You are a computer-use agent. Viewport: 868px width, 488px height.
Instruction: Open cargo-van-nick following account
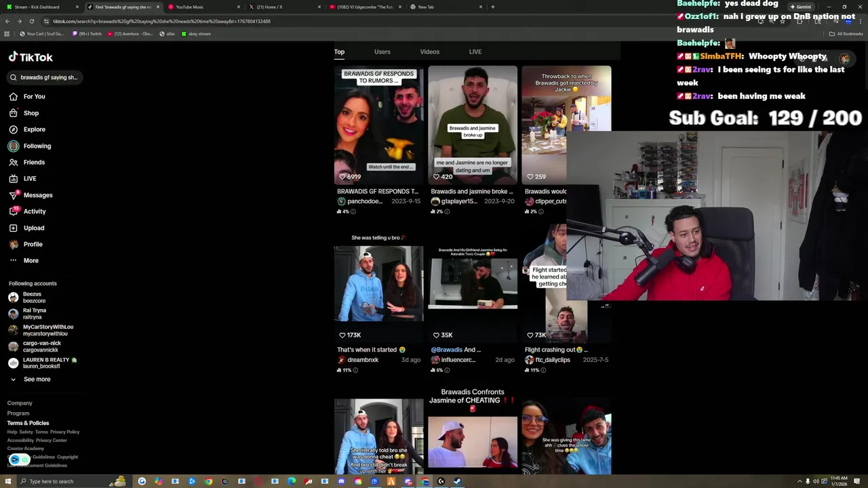(34, 346)
